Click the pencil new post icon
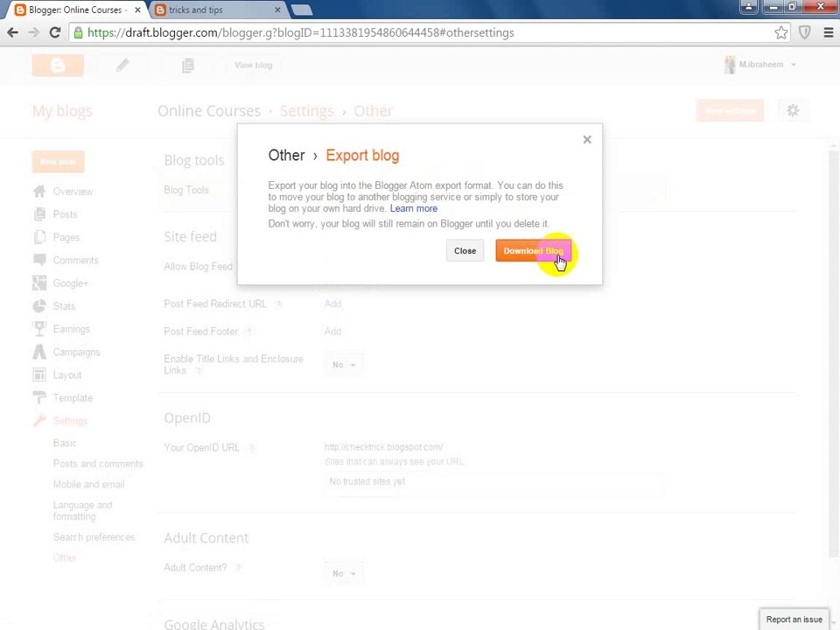 [122, 66]
